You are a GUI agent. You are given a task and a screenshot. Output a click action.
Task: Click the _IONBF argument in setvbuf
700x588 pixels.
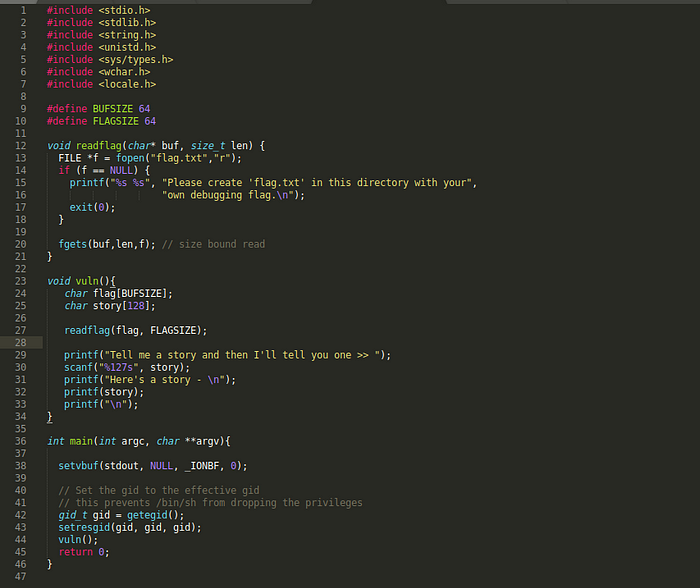click(x=202, y=466)
